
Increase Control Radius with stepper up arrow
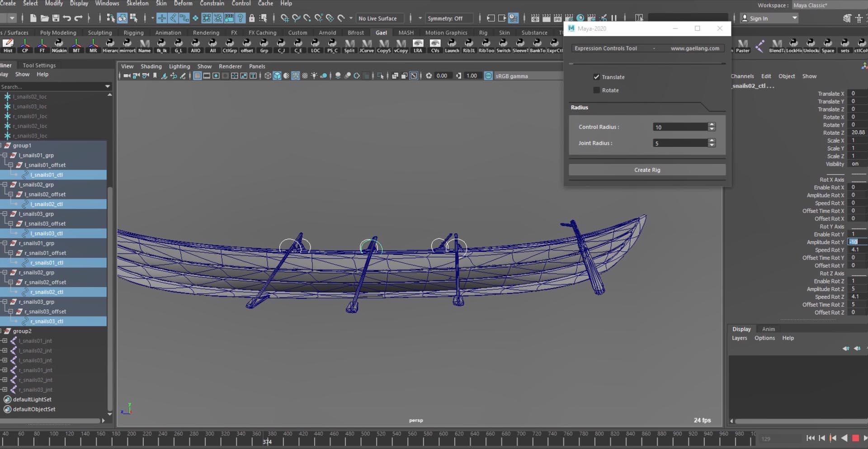pyautogui.click(x=712, y=124)
